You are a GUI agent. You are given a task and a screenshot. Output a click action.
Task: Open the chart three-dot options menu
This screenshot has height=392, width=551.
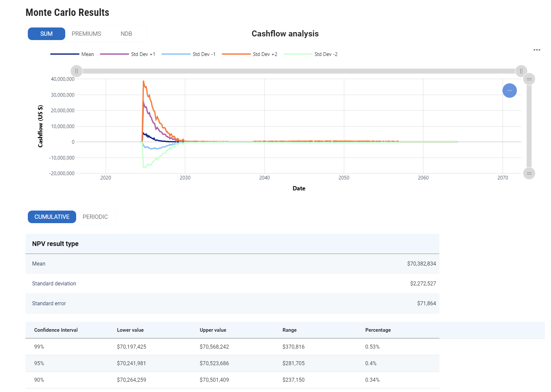pyautogui.click(x=536, y=50)
